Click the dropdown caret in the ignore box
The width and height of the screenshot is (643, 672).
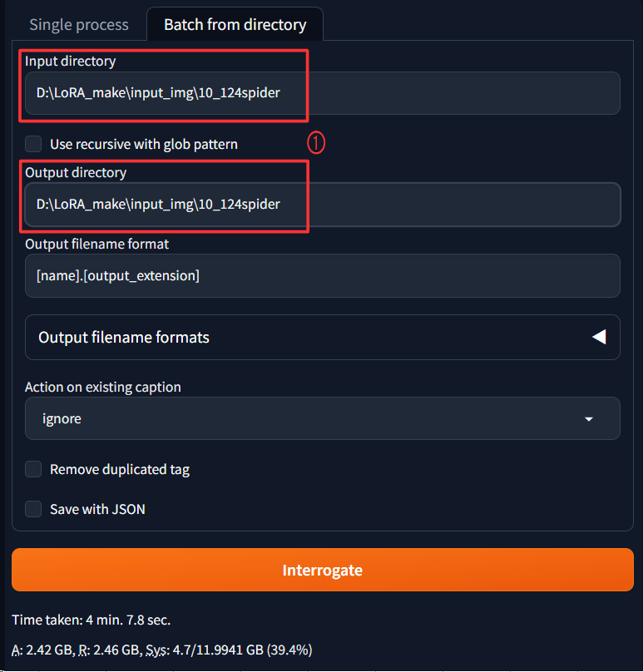point(589,419)
